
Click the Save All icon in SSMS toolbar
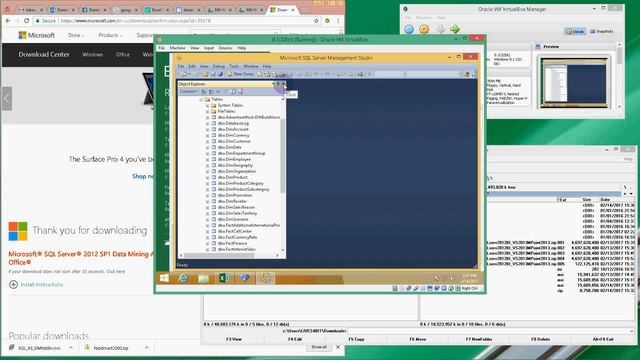click(x=220, y=74)
